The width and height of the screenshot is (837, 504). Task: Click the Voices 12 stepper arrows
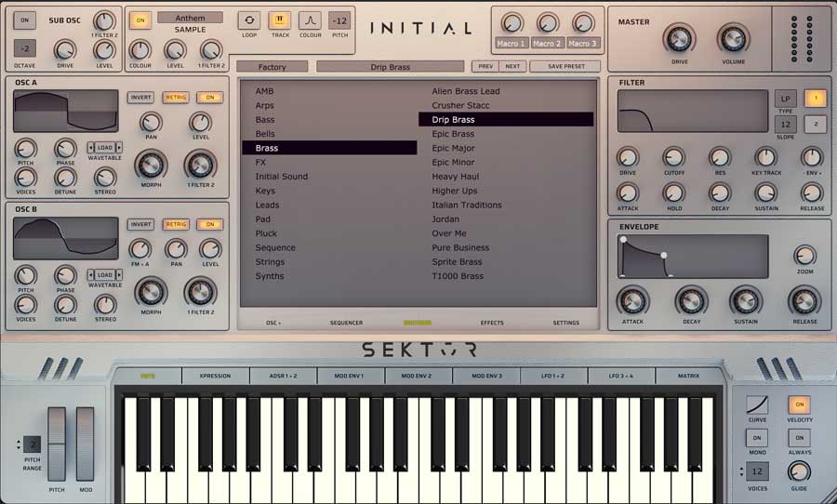(741, 471)
